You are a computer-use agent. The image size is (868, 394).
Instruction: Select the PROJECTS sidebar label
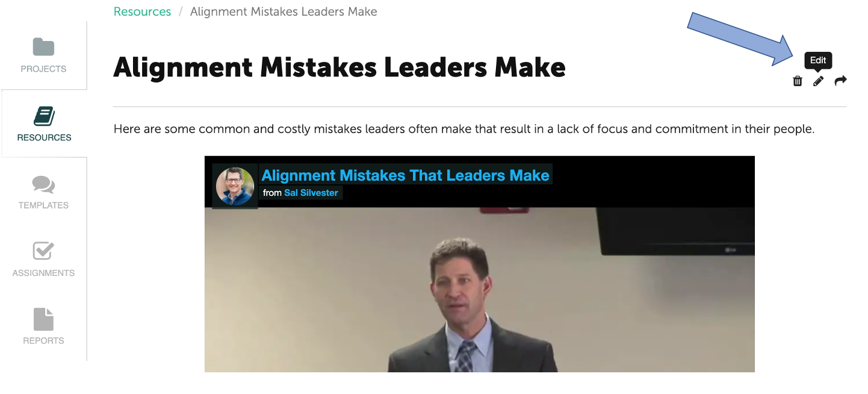point(43,69)
